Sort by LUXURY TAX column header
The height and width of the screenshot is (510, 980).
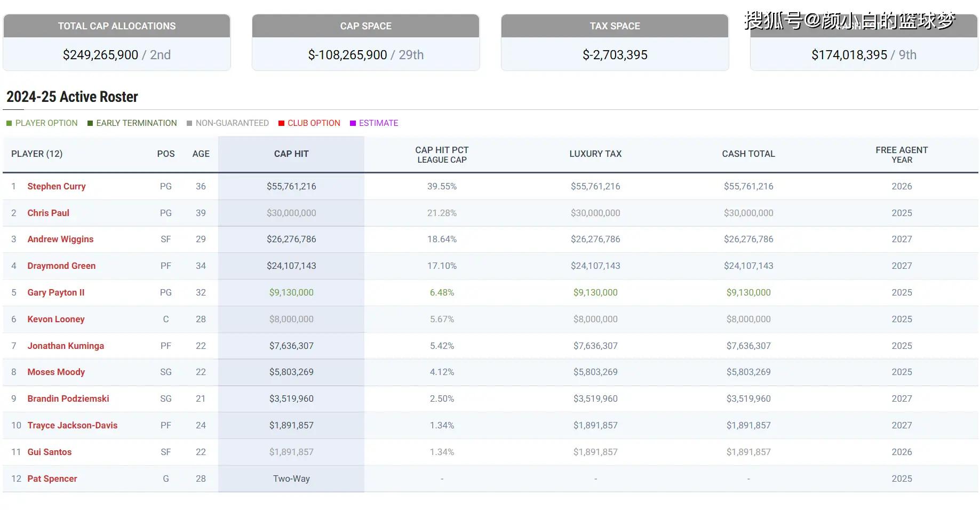[x=595, y=154]
